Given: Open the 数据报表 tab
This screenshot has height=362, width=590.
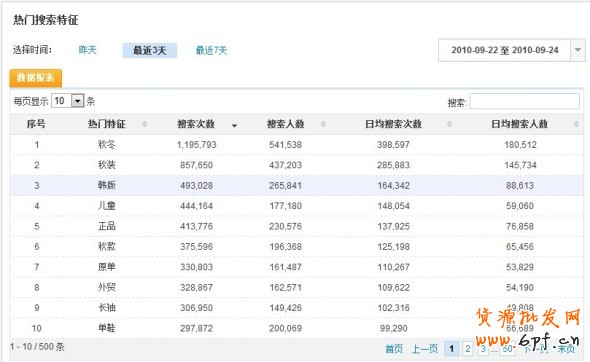Looking at the screenshot, I should point(36,78).
